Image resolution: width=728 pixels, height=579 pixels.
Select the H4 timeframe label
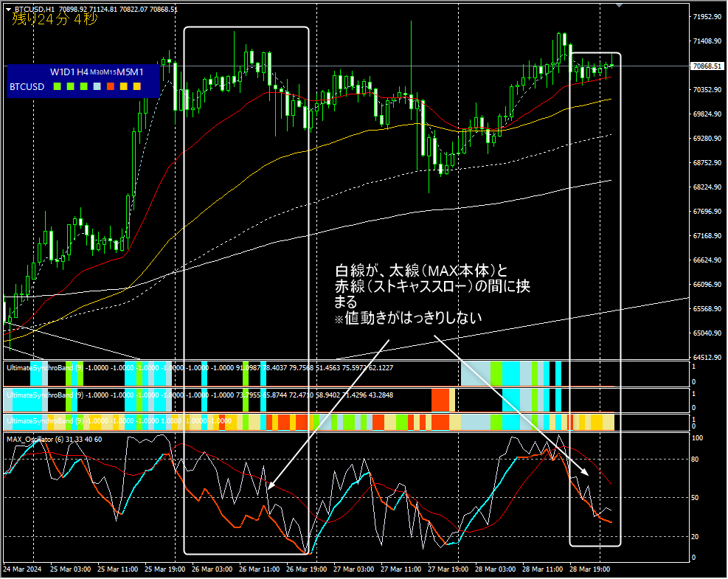pyautogui.click(x=83, y=72)
